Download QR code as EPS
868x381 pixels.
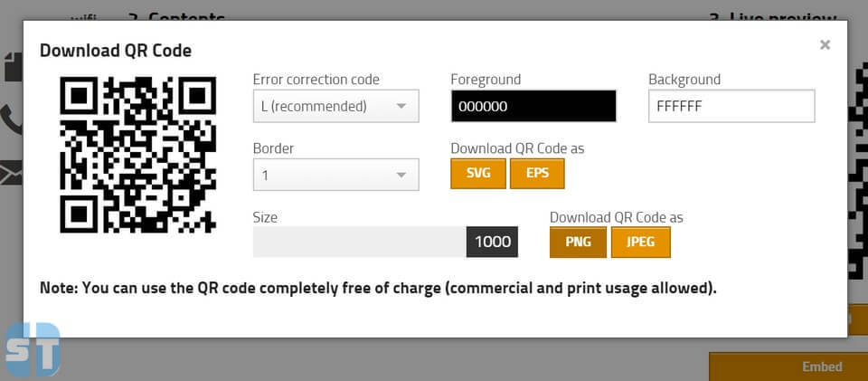click(x=537, y=174)
